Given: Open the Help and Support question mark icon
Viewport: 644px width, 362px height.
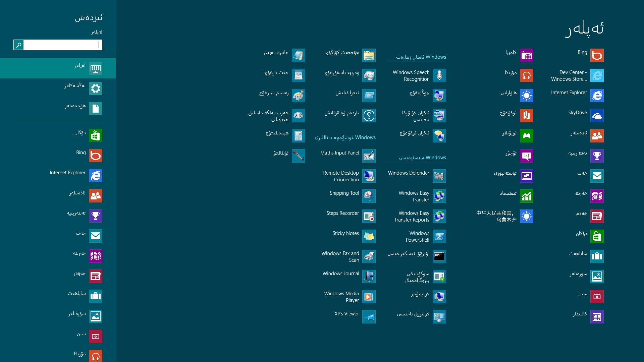Looking at the screenshot, I should (369, 116).
